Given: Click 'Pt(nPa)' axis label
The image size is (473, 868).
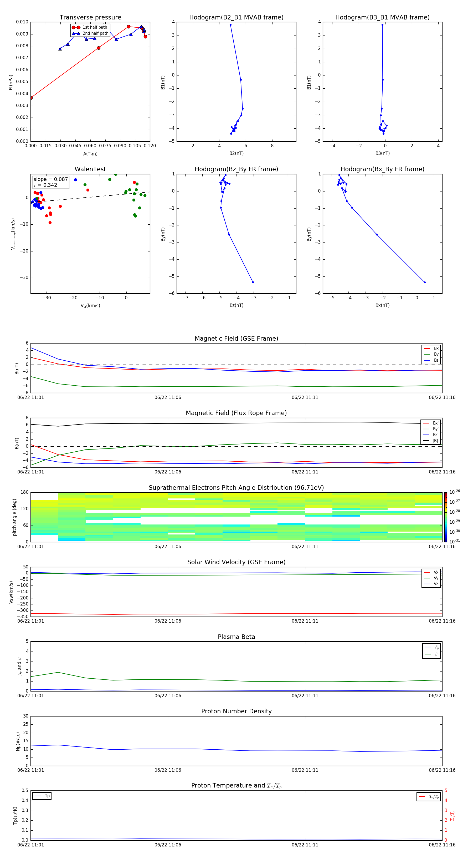Looking at the screenshot, I should tap(11, 82).
